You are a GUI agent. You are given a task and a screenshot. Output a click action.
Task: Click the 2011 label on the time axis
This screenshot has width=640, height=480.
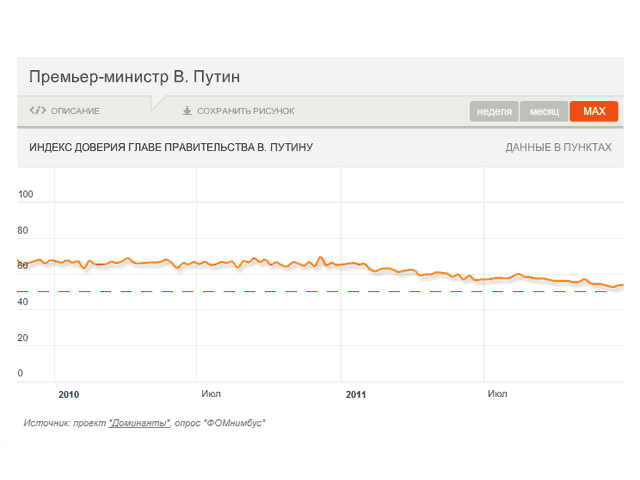pos(356,394)
